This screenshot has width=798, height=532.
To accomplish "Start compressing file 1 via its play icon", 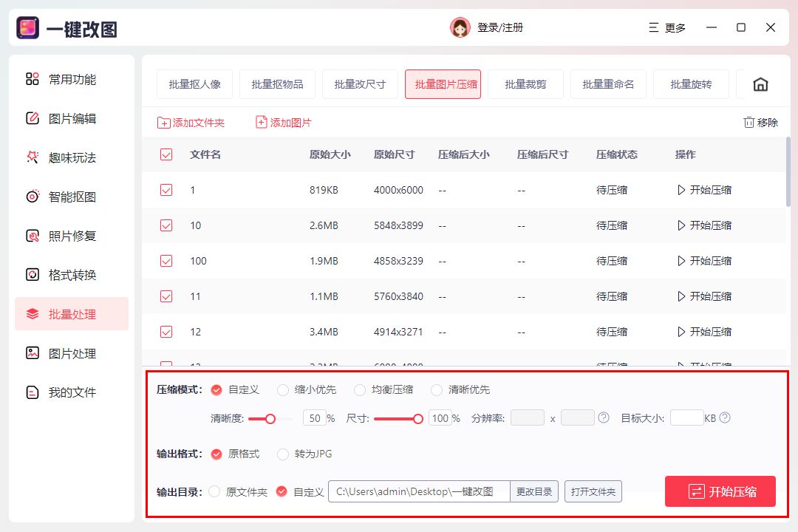I will tap(681, 190).
